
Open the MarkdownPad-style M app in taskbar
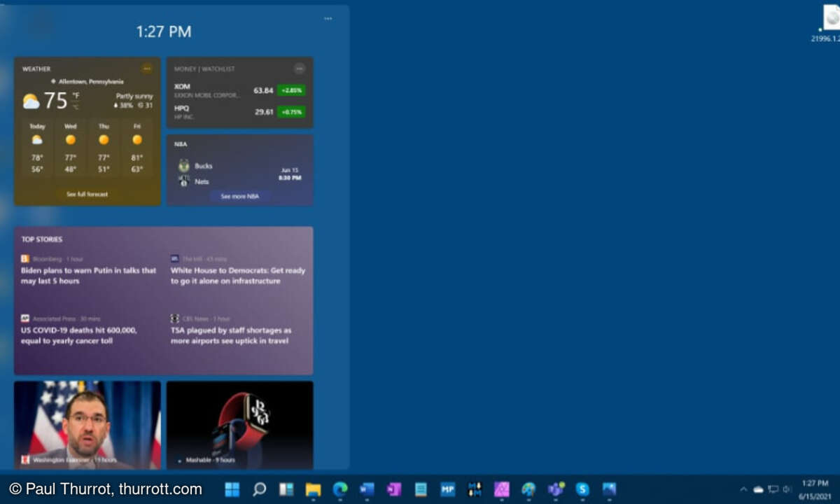coord(475,489)
